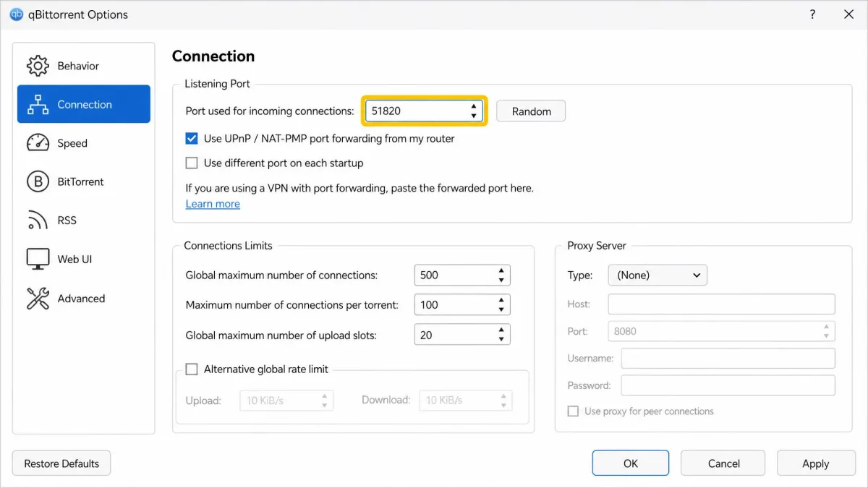Increase Global maximum number of connections
This screenshot has height=488, width=868.
coord(501,270)
